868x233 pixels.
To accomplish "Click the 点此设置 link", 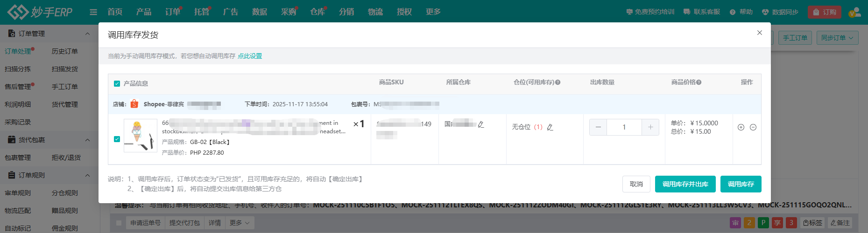I will [250, 56].
